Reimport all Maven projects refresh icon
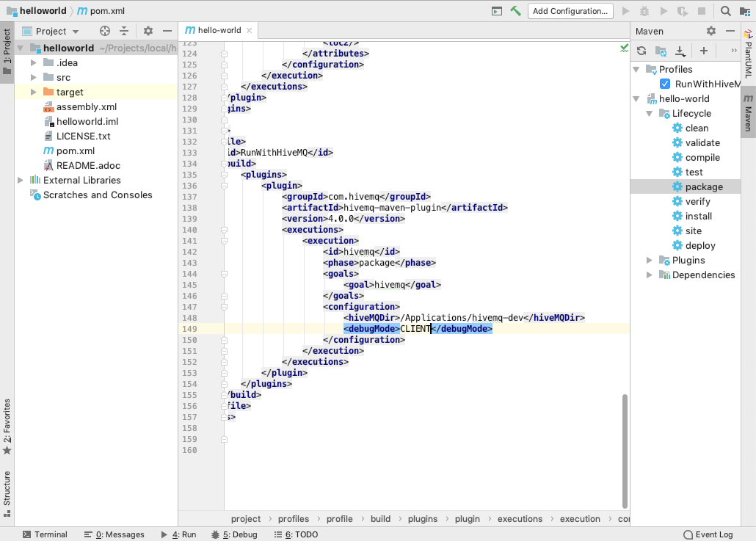The width and height of the screenshot is (756, 541). point(641,51)
